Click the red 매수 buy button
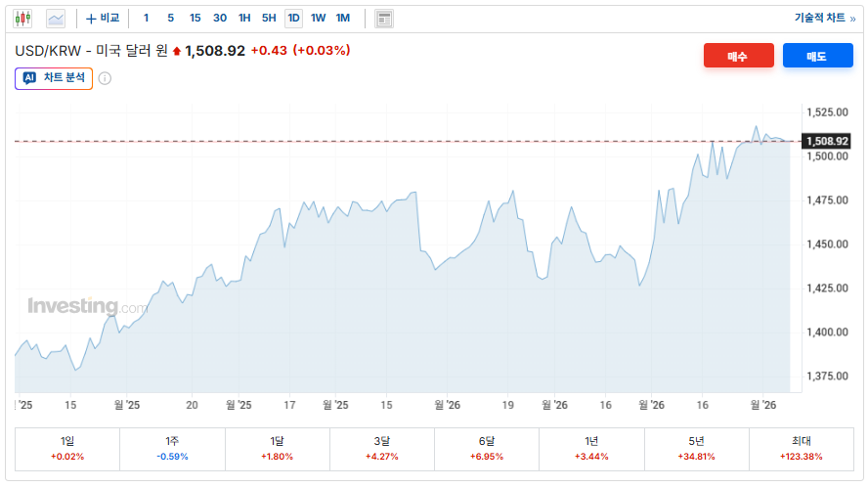This screenshot has height=487, width=868. 738,57
